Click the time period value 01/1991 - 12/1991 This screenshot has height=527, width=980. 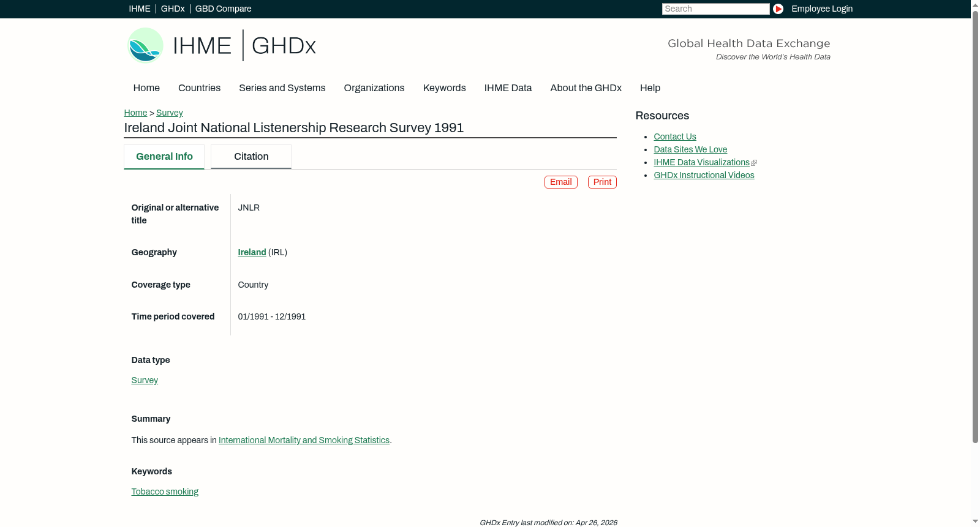tap(272, 316)
